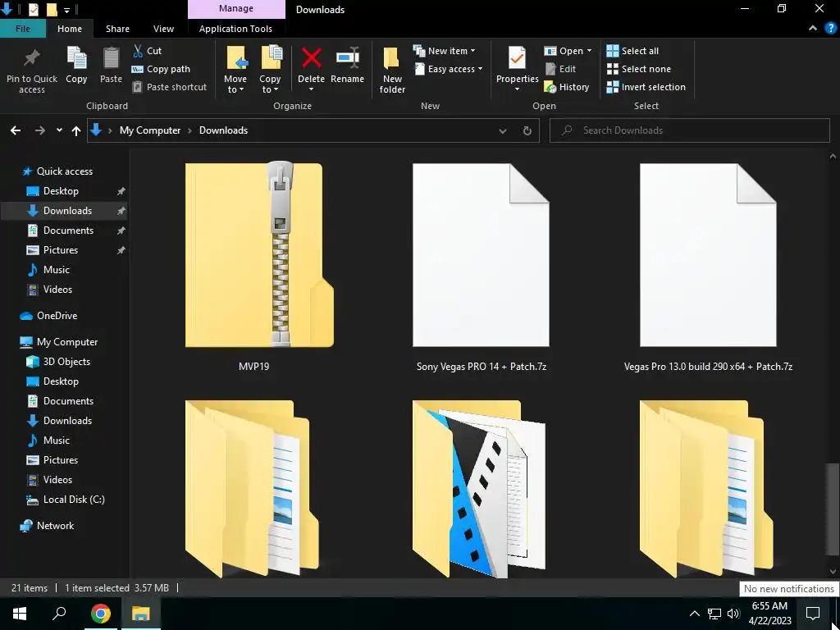The image size is (840, 630).
Task: Open the Application Tools tab
Action: (235, 29)
